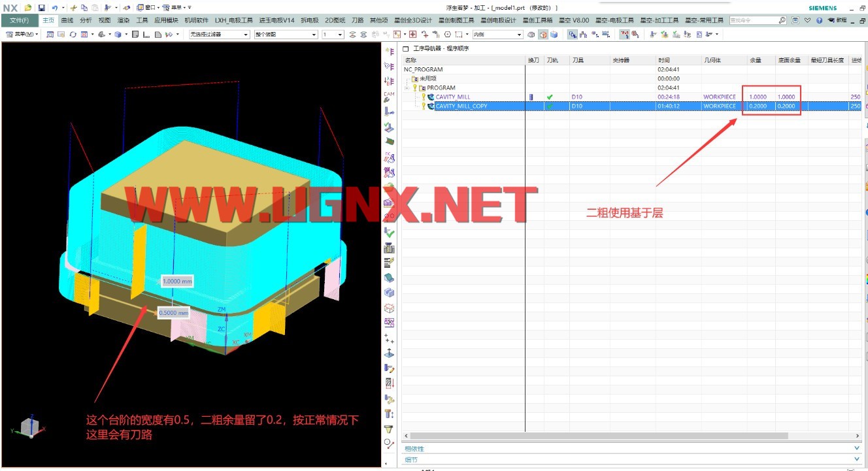Open the 无选择过滤器 selection filter dropdown
Screen dimensions: 868x471
pyautogui.click(x=219, y=35)
